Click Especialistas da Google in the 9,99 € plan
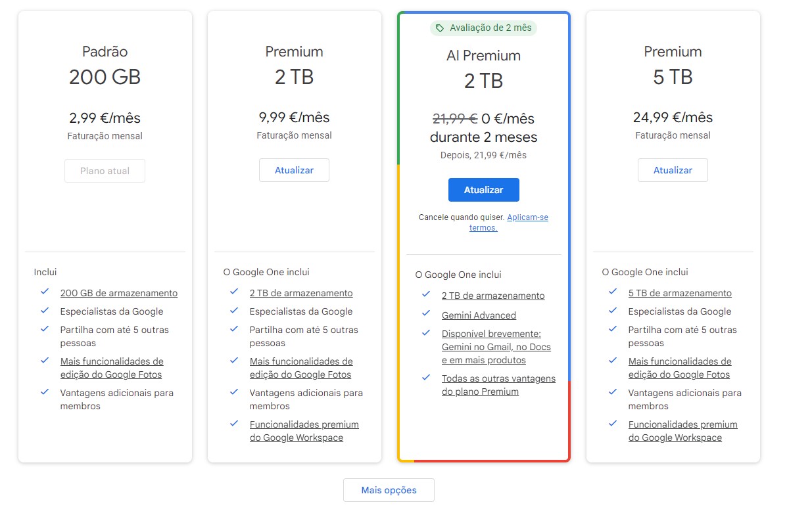Viewport: 812px width, 515px height. pyautogui.click(x=301, y=311)
